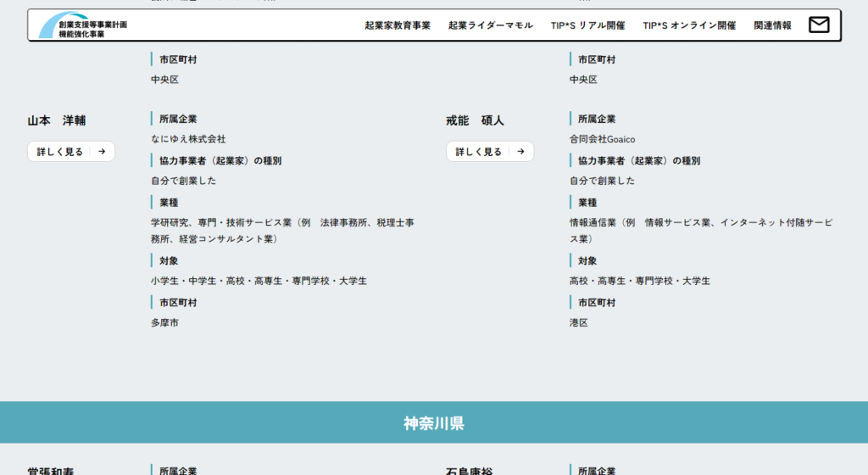Image resolution: width=868 pixels, height=475 pixels.
Task: Click company name なにゆえ株式会社
Action: coord(188,139)
